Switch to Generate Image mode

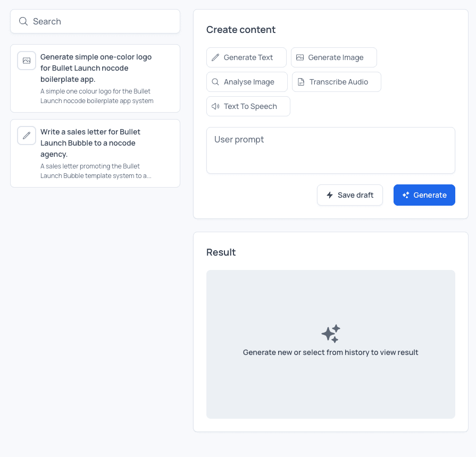[x=333, y=57]
